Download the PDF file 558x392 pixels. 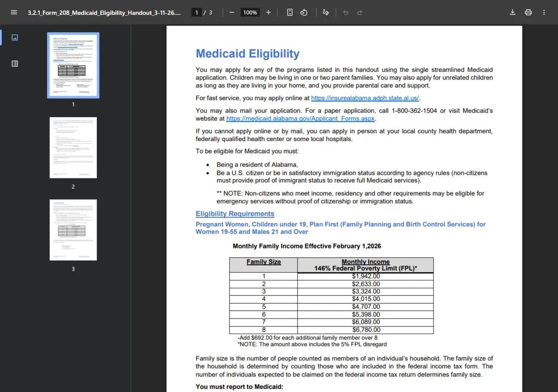point(512,13)
